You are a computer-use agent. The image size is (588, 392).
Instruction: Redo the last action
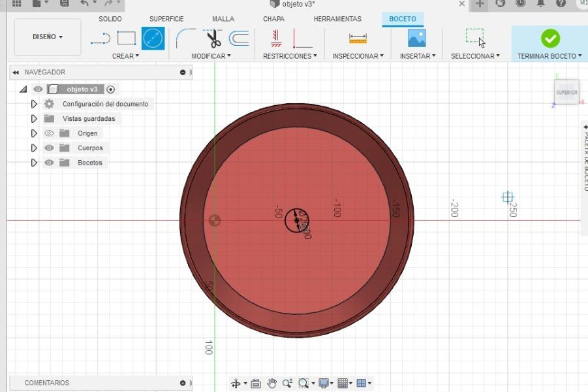click(x=109, y=3)
